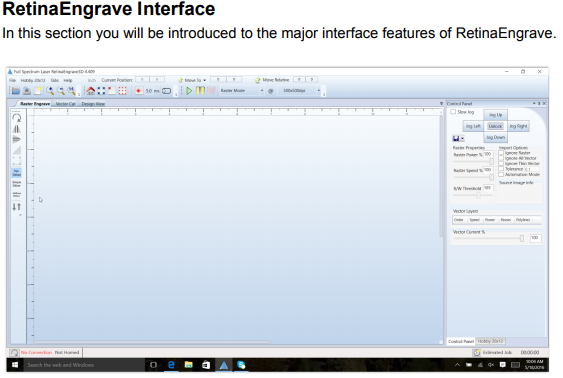Click the Zoom Out magnifier icon
The height and width of the screenshot is (378, 563).
[x=61, y=91]
